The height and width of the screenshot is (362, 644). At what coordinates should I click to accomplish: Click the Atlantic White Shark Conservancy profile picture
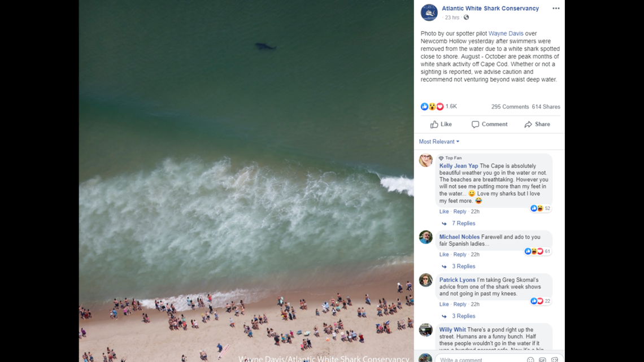tap(429, 12)
